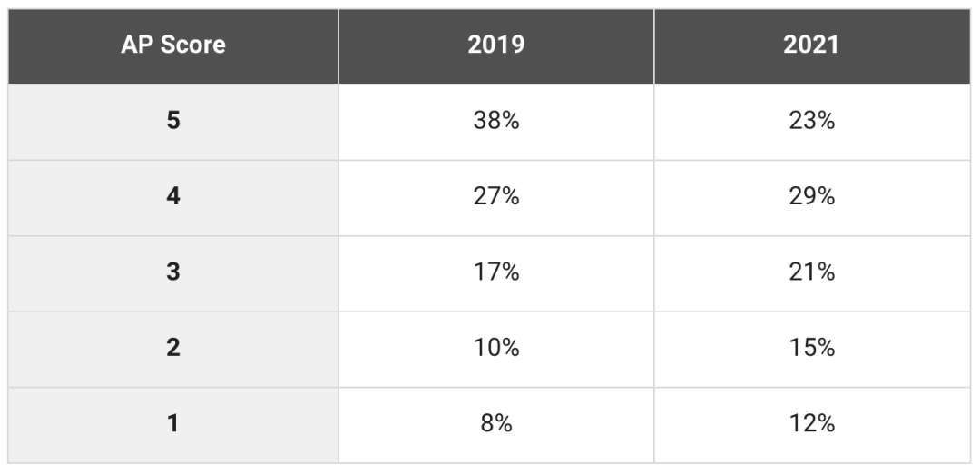The image size is (980, 475).
Task: Select the 12% value for score 1
Action: click(811, 424)
